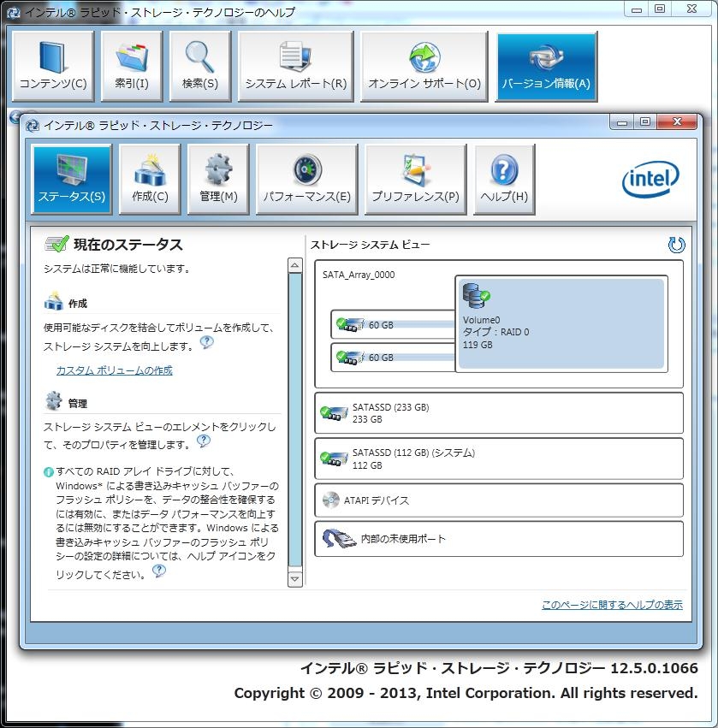Viewport: 718px width, 728px height.
Task: Click the 検索(S) search magnifier button
Action: 200,66
